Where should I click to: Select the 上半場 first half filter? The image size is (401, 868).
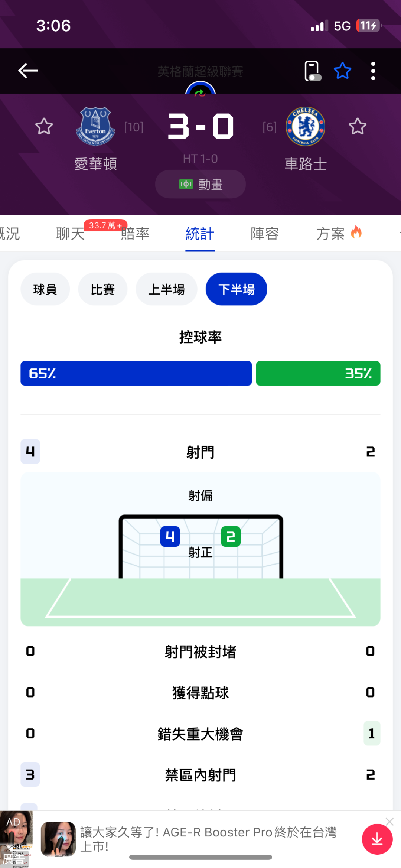(x=166, y=289)
